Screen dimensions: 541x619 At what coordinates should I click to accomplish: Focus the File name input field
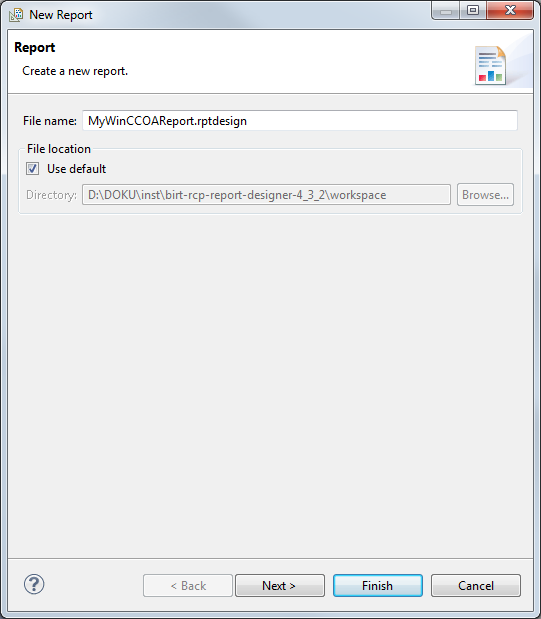[x=300, y=120]
